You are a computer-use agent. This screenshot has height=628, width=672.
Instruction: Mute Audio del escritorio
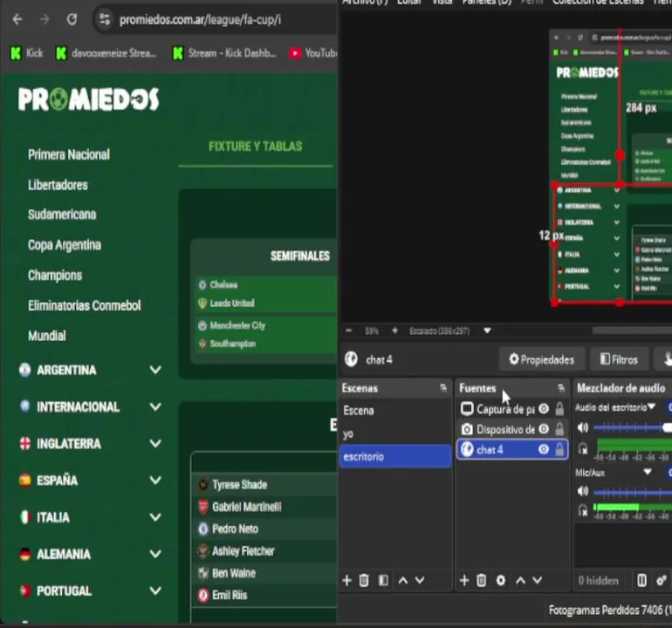click(x=583, y=427)
